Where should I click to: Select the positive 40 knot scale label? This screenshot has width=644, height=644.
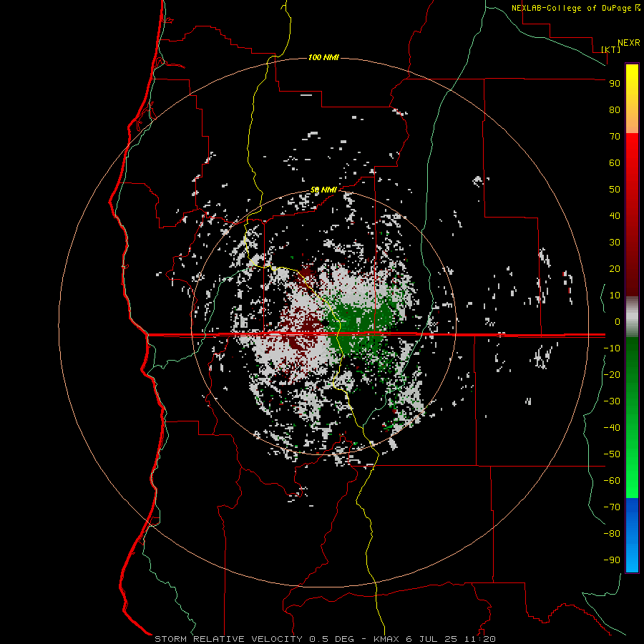[615, 216]
